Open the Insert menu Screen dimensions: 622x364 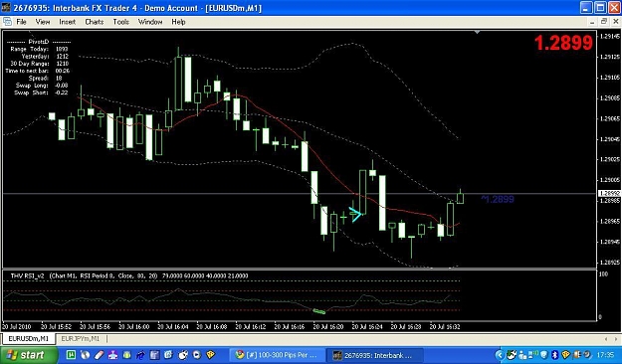[x=67, y=22]
